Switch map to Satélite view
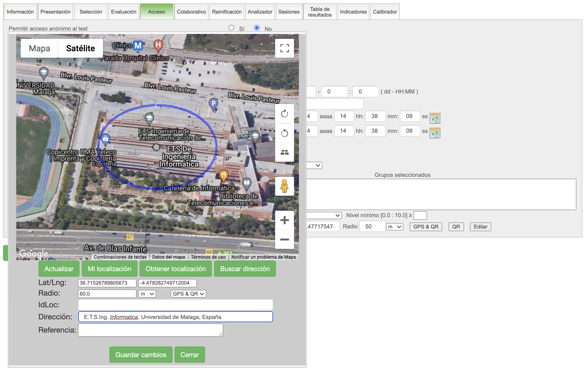Viewport: 588px width, 371px height. click(x=80, y=48)
